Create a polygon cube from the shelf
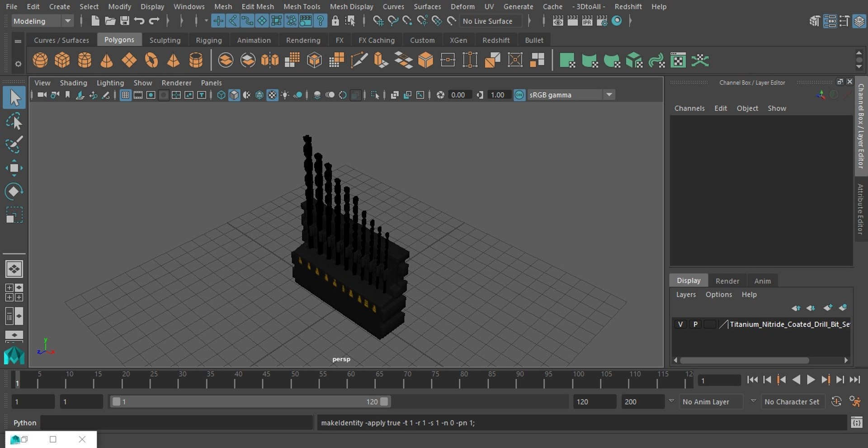This screenshot has height=448, width=868. [62, 60]
